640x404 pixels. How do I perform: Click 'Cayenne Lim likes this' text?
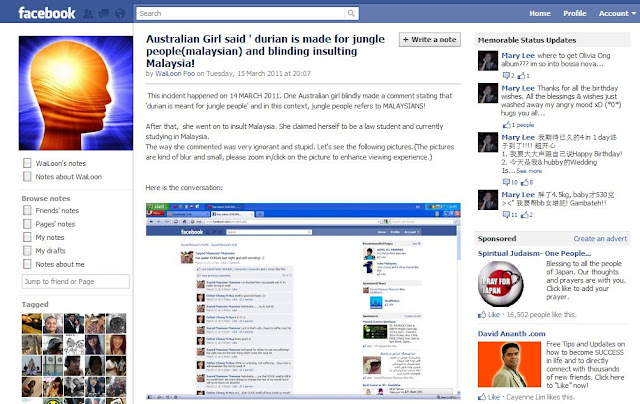[x=540, y=397]
